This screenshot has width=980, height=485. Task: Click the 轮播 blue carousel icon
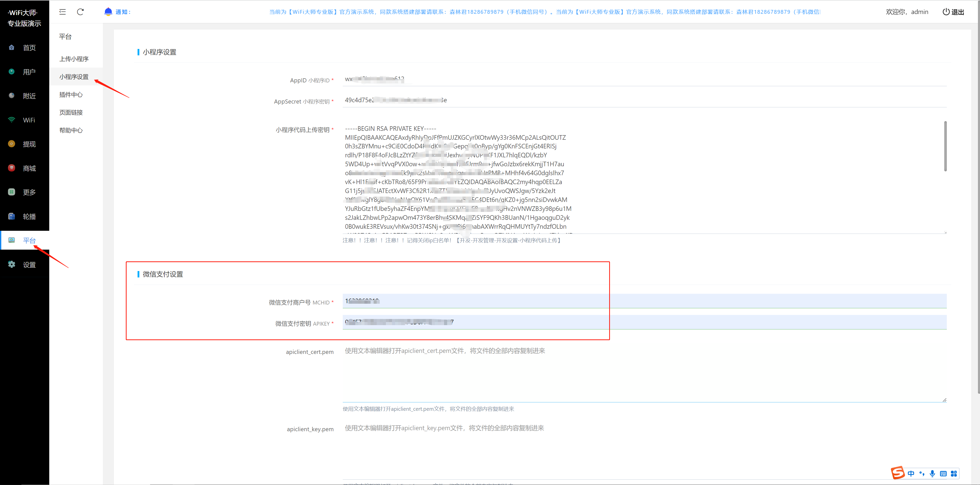(x=11, y=216)
